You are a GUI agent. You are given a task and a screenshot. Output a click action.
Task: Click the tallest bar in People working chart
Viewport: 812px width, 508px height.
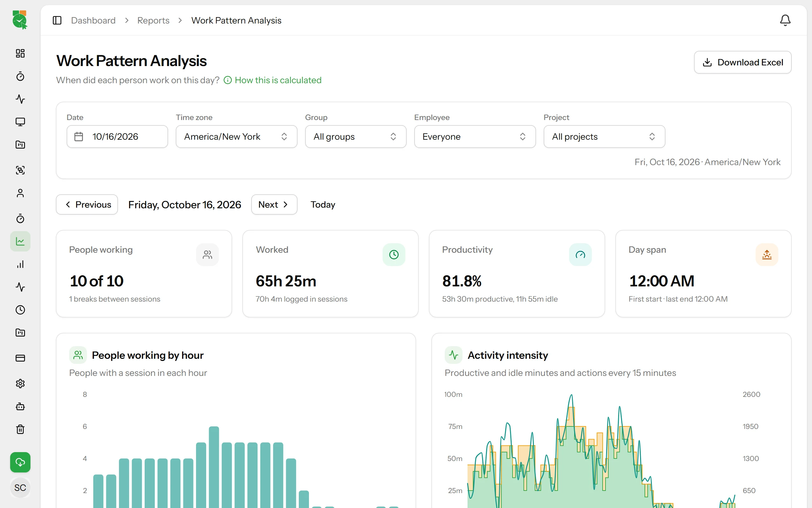pyautogui.click(x=214, y=467)
